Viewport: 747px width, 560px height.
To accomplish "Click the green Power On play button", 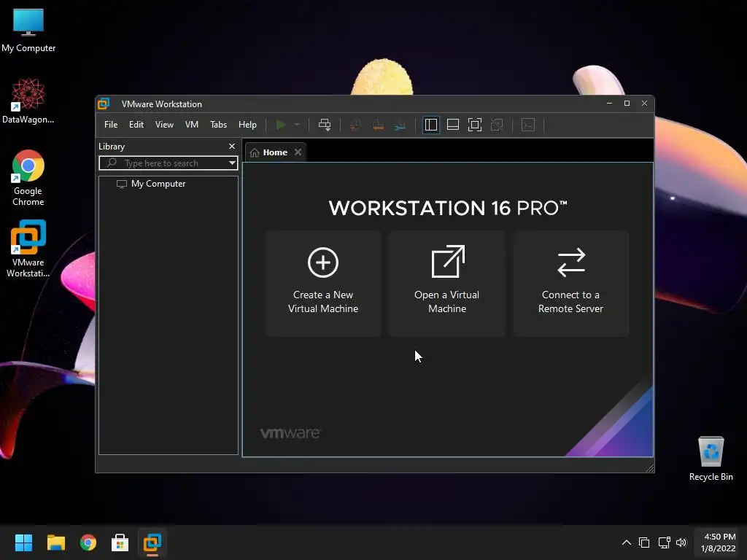I will click(281, 125).
